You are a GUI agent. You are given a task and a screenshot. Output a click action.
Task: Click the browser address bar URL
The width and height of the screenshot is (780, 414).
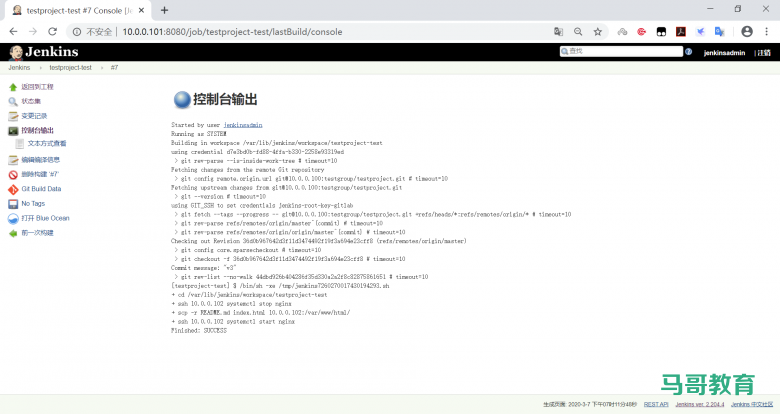coord(232,32)
